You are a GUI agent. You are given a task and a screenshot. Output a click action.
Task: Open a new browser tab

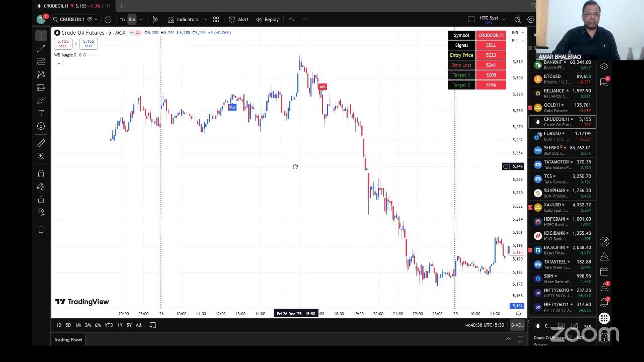pyautogui.click(x=121, y=6)
